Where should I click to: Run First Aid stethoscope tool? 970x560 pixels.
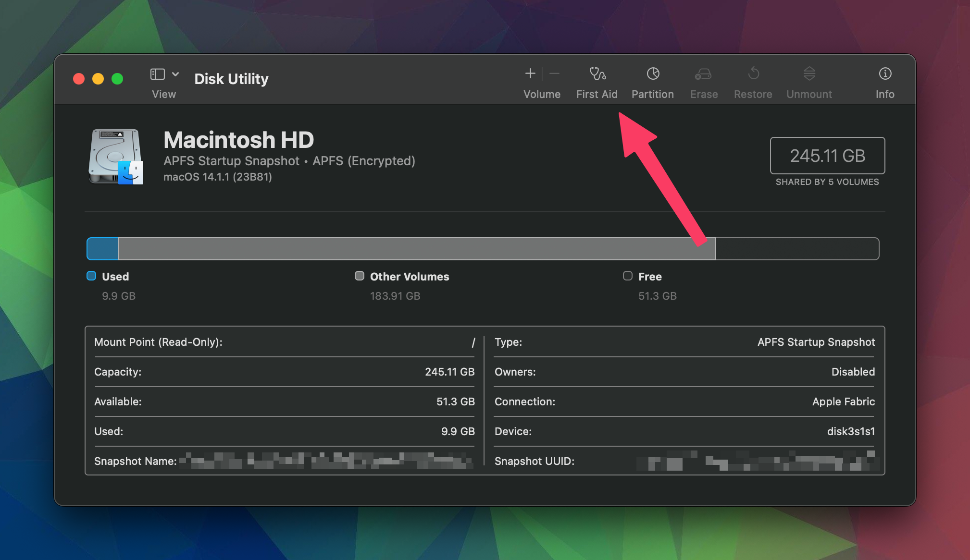pyautogui.click(x=597, y=73)
